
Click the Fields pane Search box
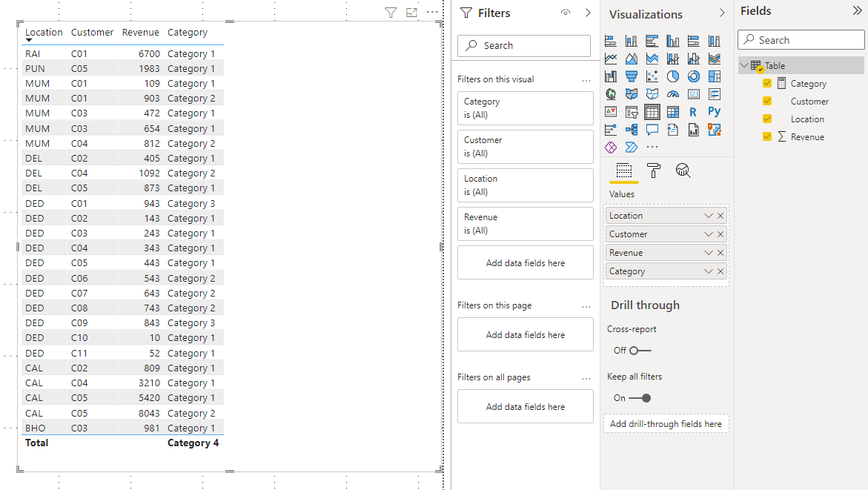pyautogui.click(x=801, y=40)
